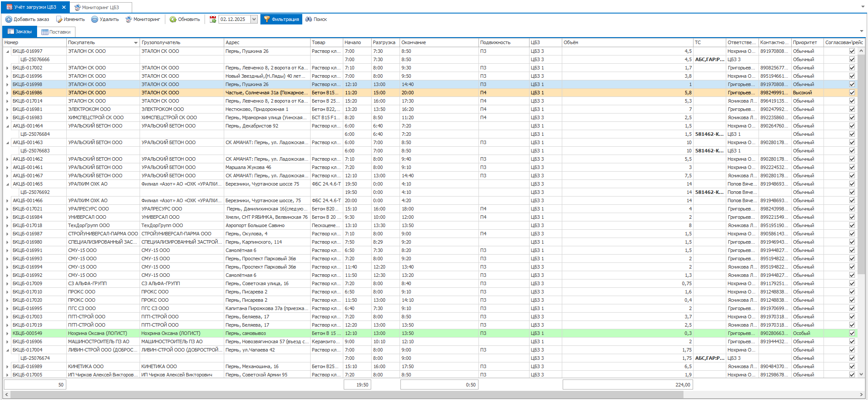Toggle the Фильтрация funnel button
868x400 pixels.
click(281, 19)
